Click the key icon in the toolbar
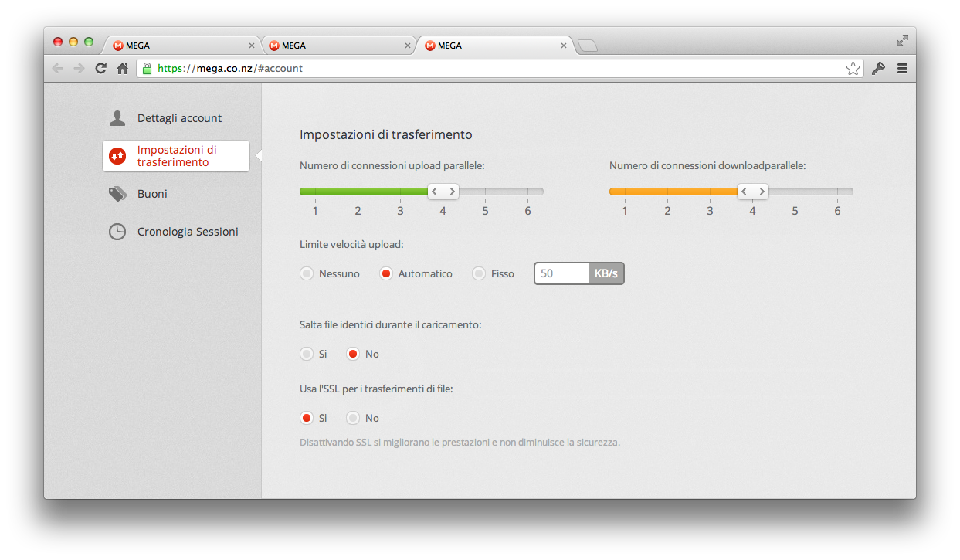Image resolution: width=960 pixels, height=560 pixels. click(x=878, y=69)
